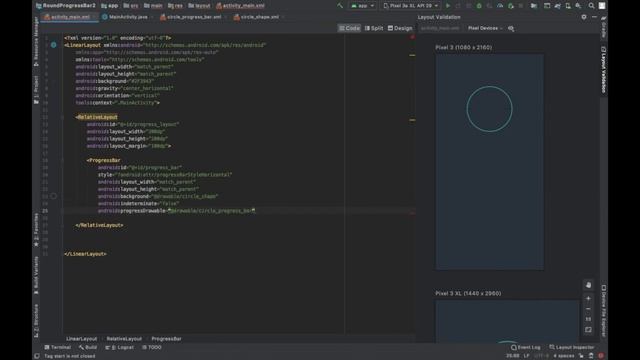Open the LF line separator selector
The width and height of the screenshot is (640, 360).
[526, 356]
